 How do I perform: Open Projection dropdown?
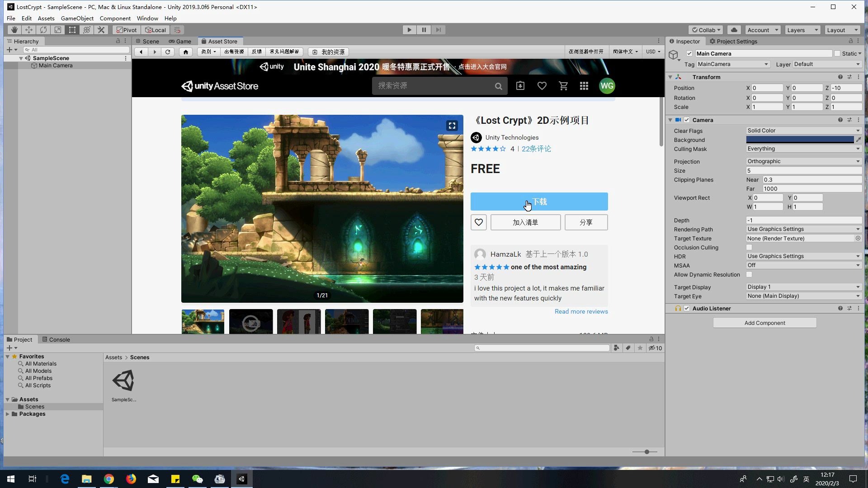point(804,161)
